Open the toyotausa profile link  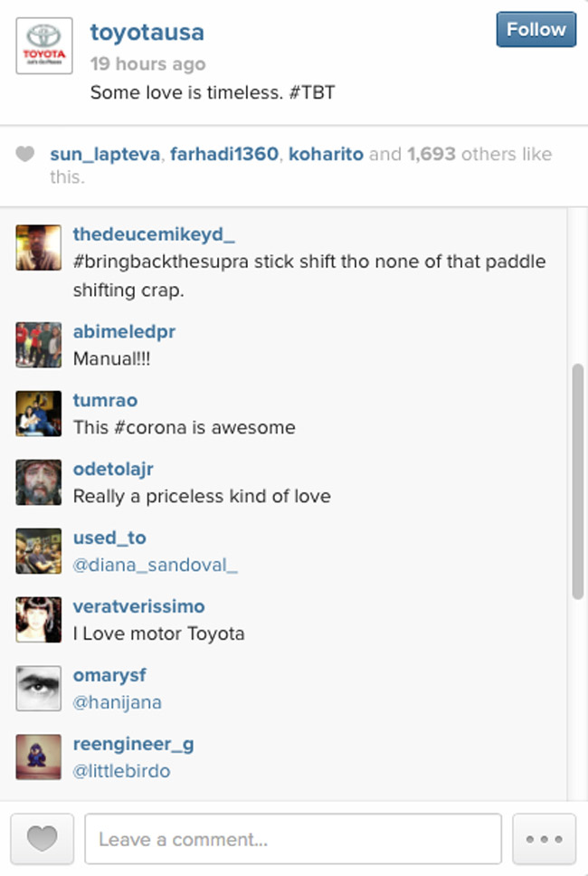tap(147, 33)
